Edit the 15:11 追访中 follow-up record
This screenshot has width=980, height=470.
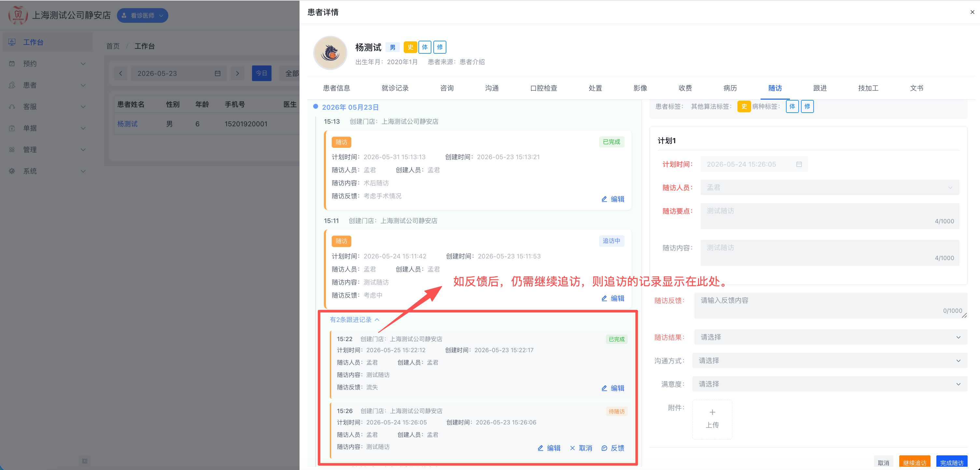coord(612,298)
